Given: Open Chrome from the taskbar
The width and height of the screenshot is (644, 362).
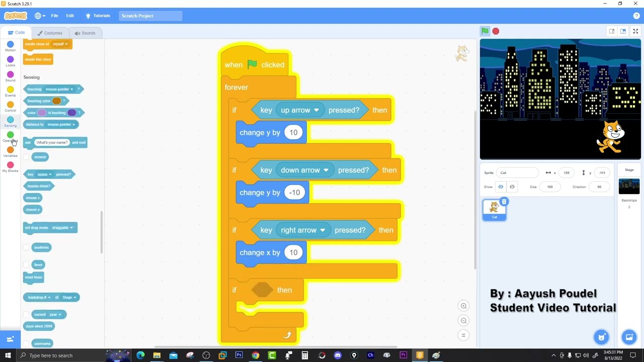Looking at the screenshot, I should point(256,355).
